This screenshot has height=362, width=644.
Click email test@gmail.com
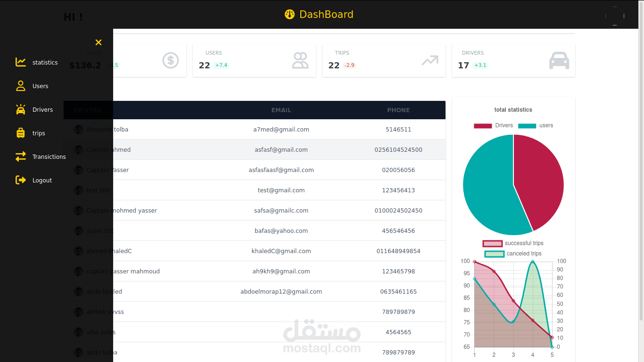(x=281, y=190)
